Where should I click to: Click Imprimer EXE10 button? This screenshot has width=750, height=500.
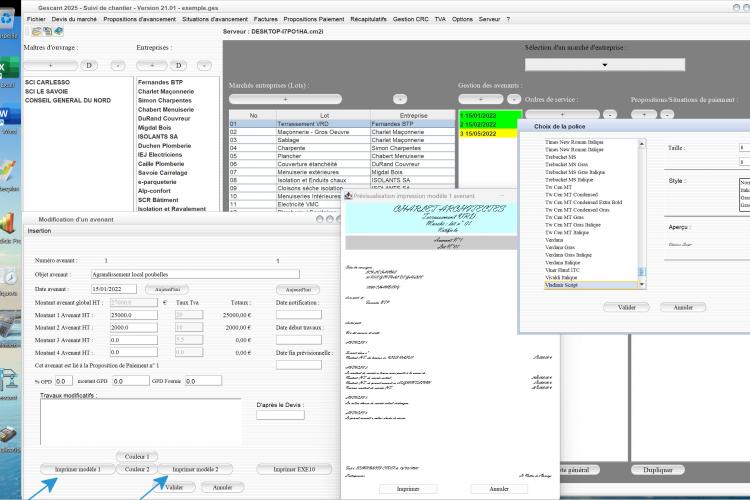click(x=294, y=469)
